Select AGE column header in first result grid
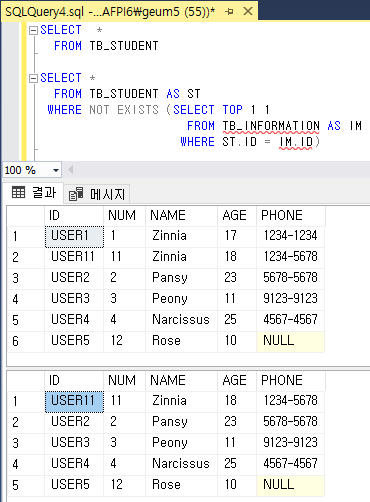This screenshot has width=370, height=502. tap(237, 215)
